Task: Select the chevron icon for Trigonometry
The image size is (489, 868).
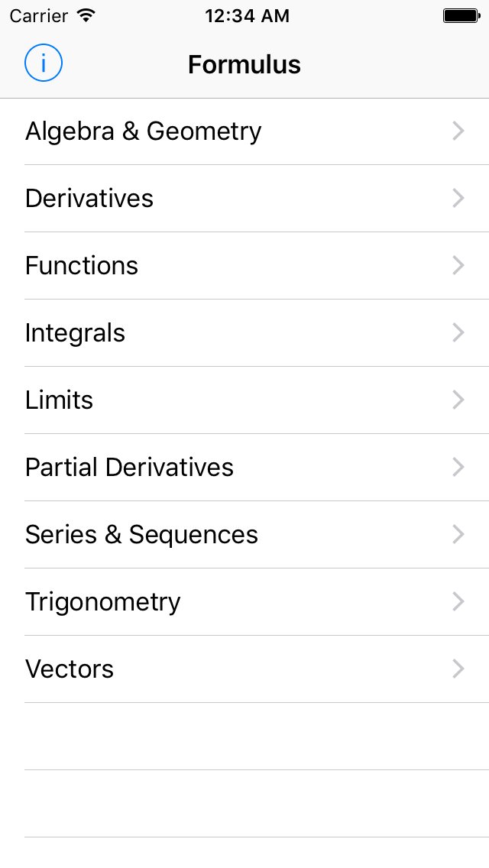Action: pos(458,602)
